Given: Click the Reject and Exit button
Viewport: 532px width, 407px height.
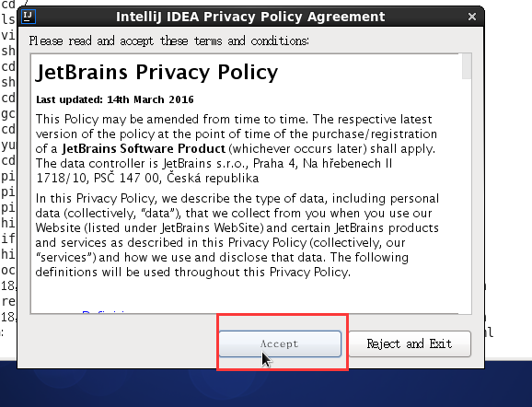Looking at the screenshot, I should click(410, 343).
